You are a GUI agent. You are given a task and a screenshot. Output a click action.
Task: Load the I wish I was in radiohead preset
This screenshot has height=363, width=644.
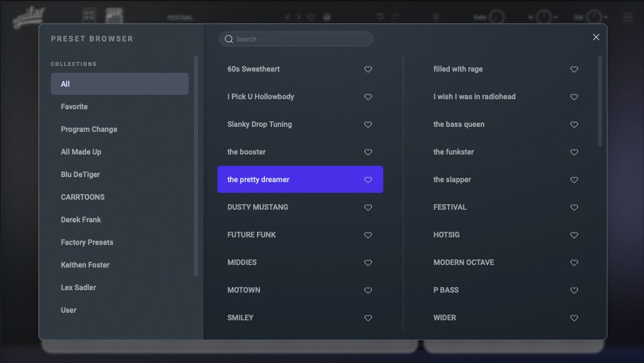[x=474, y=97]
